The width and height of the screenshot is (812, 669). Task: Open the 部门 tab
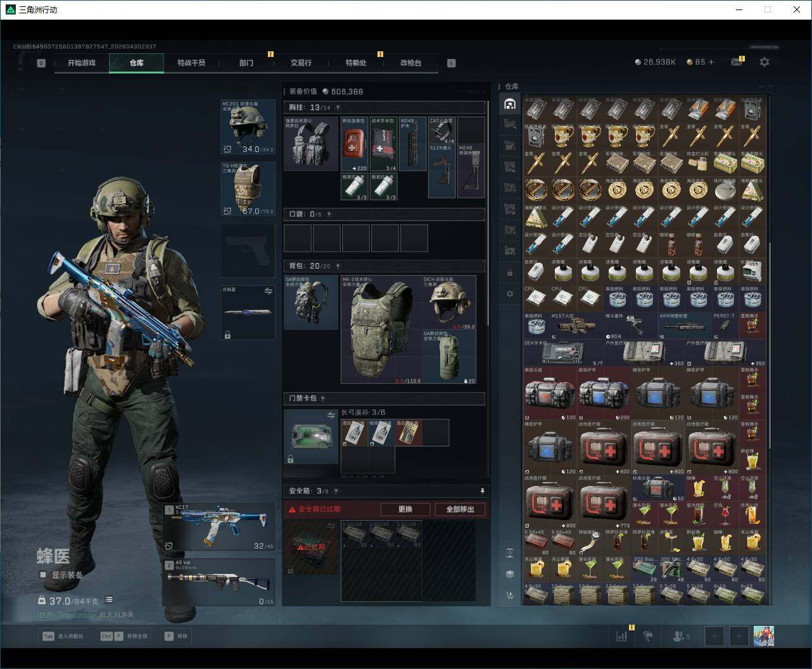pyautogui.click(x=246, y=63)
